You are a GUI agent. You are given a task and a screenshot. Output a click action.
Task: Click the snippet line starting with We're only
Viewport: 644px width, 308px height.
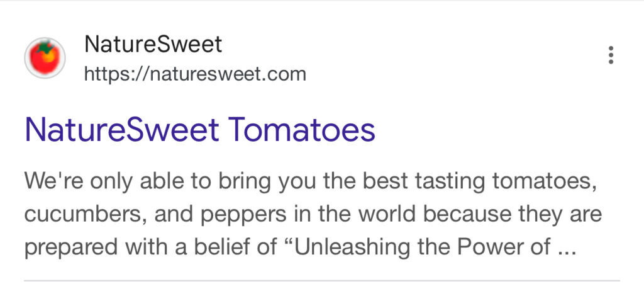click(311, 182)
